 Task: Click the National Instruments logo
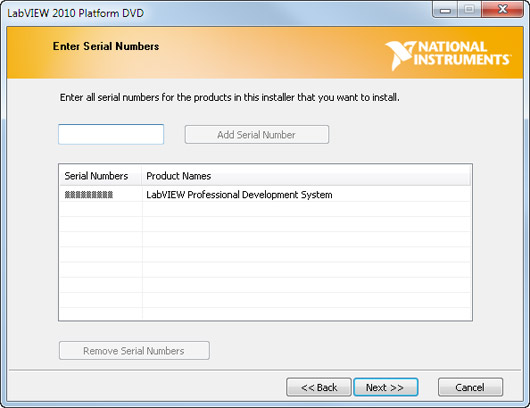pos(448,55)
